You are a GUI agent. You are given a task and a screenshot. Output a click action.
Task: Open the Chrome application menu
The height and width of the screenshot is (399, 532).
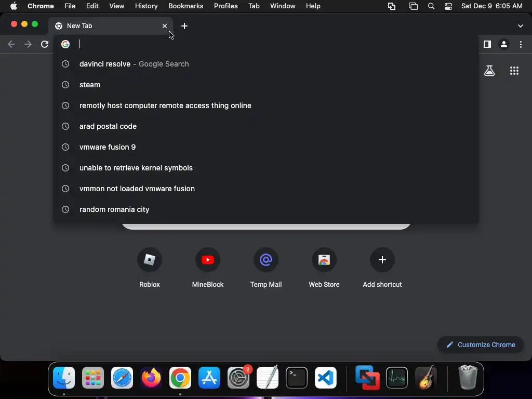pyautogui.click(x=41, y=6)
